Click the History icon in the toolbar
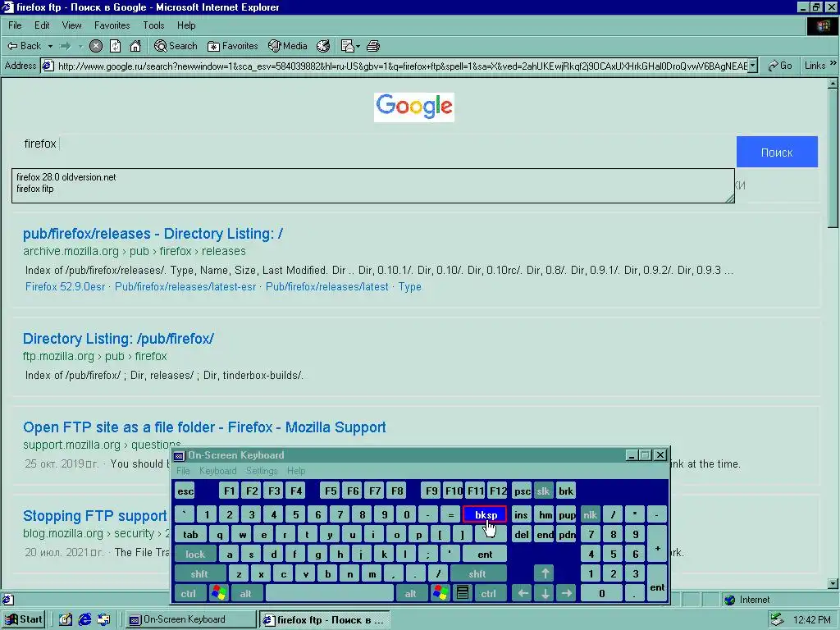 click(x=323, y=46)
